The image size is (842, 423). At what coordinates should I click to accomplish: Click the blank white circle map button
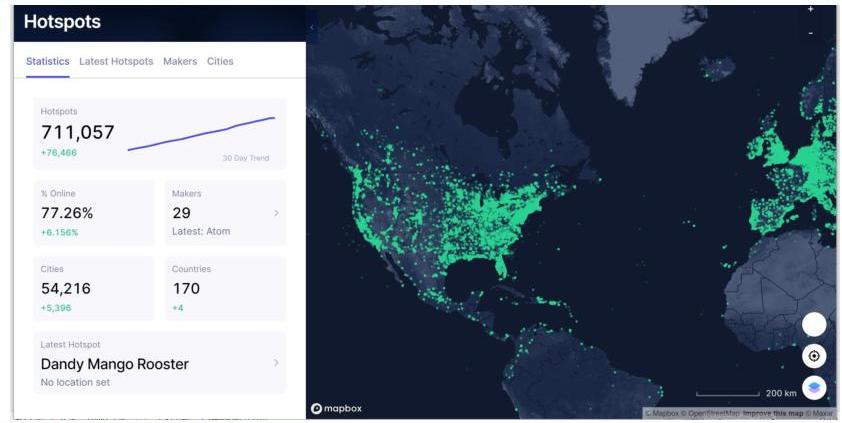coord(814,324)
